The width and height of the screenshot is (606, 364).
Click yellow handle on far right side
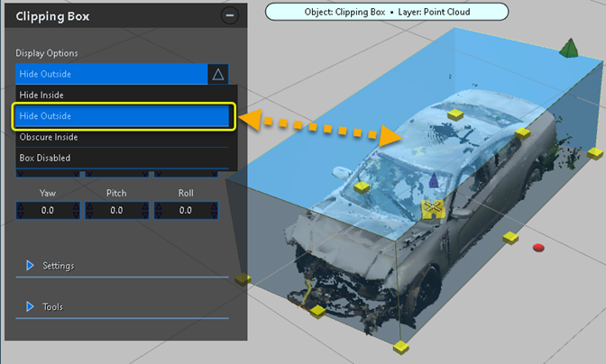[595, 153]
